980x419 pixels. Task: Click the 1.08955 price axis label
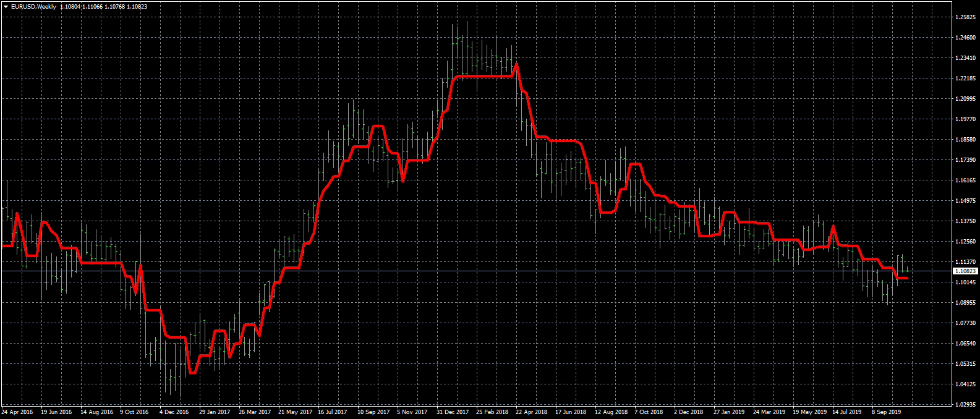(x=965, y=303)
